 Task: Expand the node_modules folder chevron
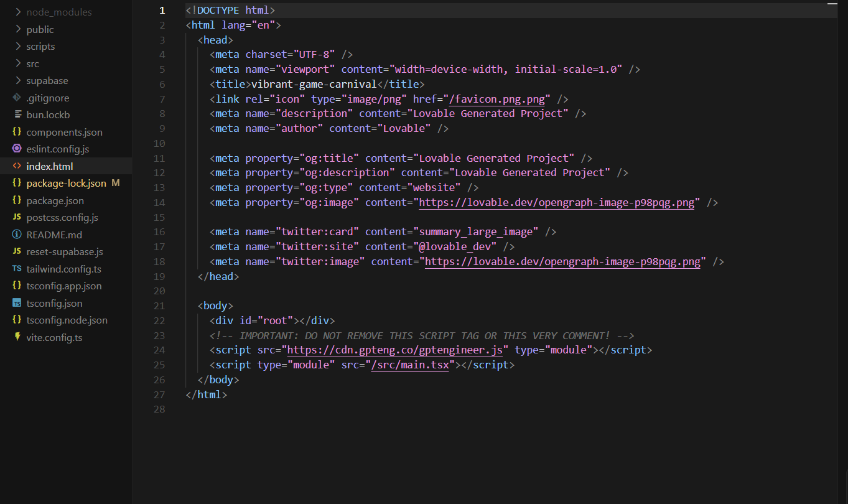pos(17,12)
